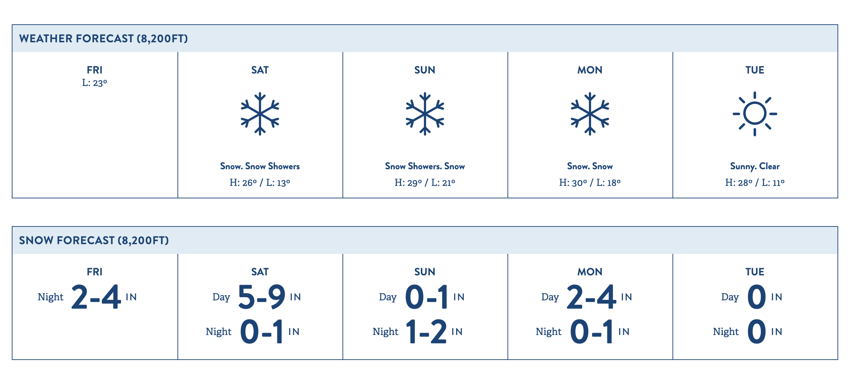Click the Snow. Snow Showers description
The width and height of the screenshot is (868, 369).
tap(260, 166)
